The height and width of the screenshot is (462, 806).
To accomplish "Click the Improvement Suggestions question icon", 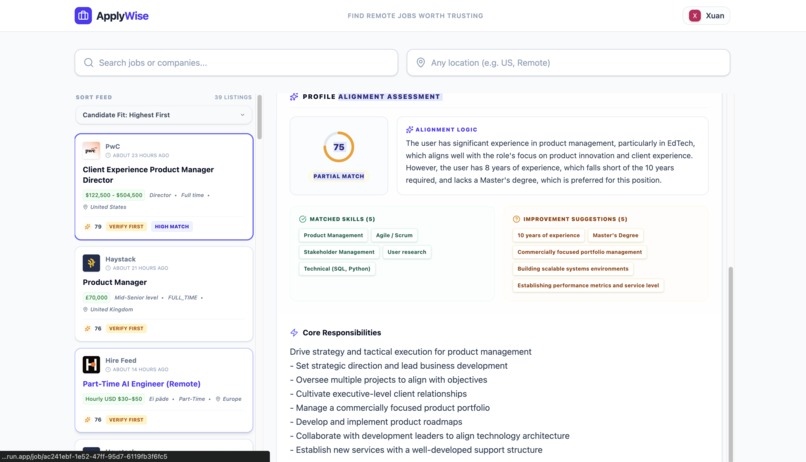I will coord(516,219).
